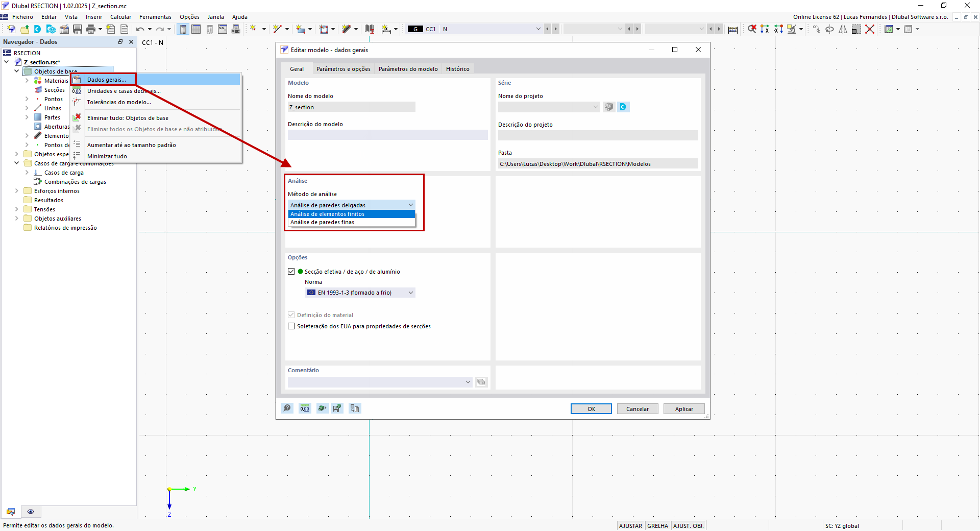
Task: Click the help search icon in dialog
Action: click(x=287, y=408)
